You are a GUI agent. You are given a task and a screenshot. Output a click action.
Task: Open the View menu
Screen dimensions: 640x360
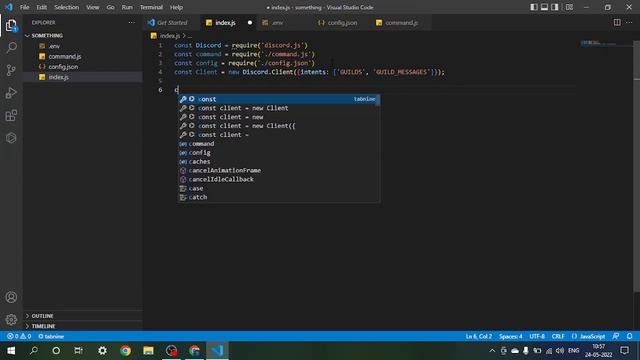click(93, 7)
